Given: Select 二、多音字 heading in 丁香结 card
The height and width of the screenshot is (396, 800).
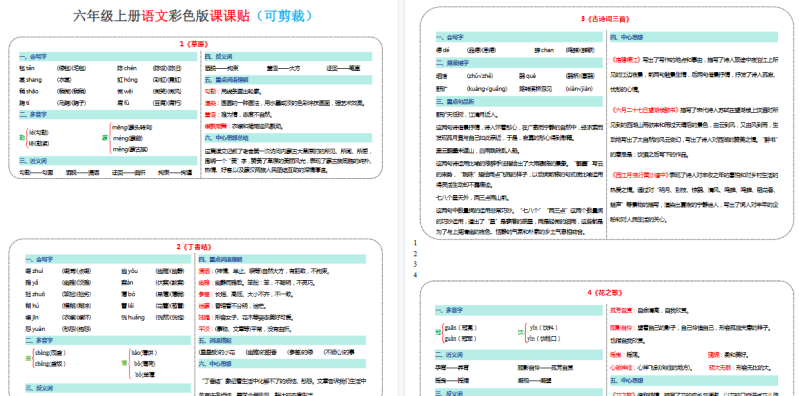Looking at the screenshot, I should (38, 340).
